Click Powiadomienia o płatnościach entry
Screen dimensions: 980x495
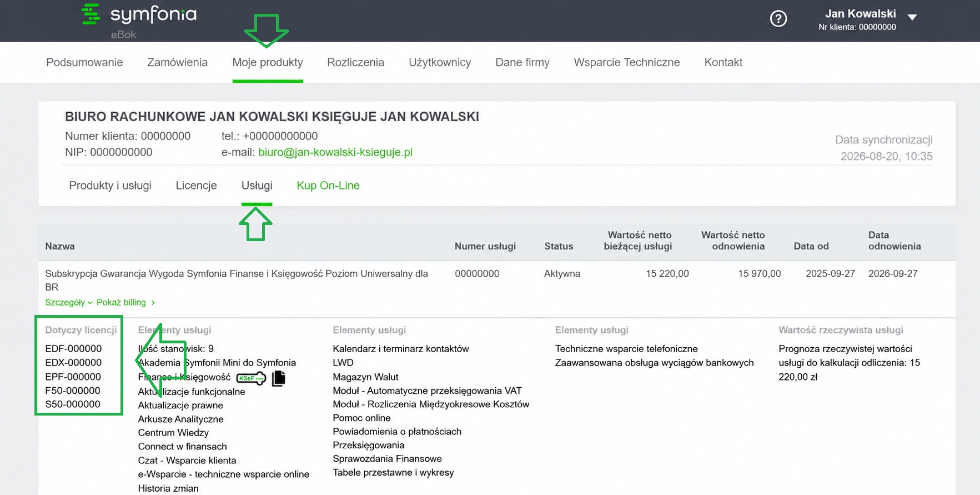pyautogui.click(x=397, y=432)
